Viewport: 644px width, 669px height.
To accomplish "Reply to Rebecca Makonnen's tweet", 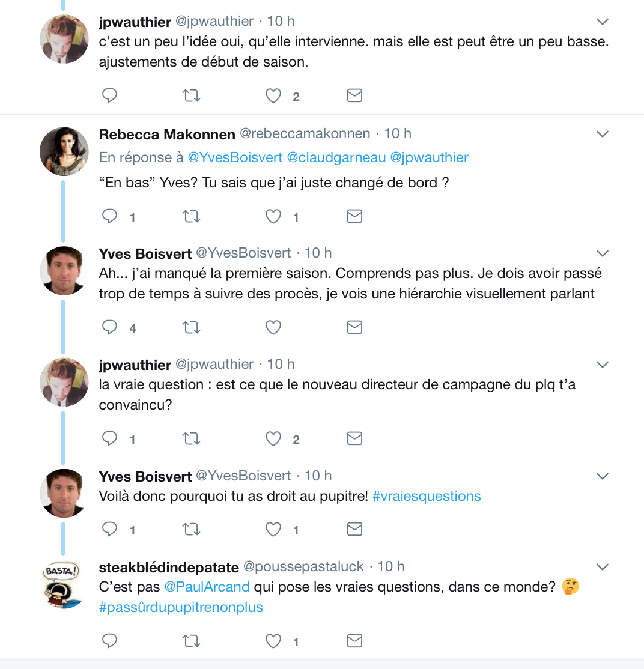I will (110, 216).
